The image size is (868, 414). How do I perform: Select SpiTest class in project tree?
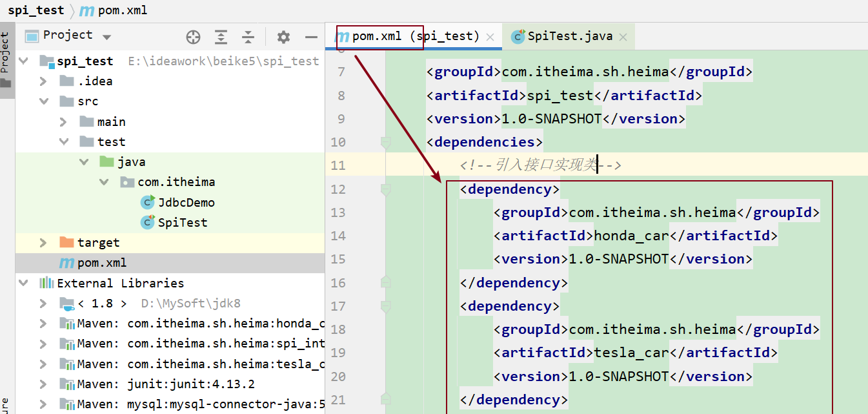[183, 222]
